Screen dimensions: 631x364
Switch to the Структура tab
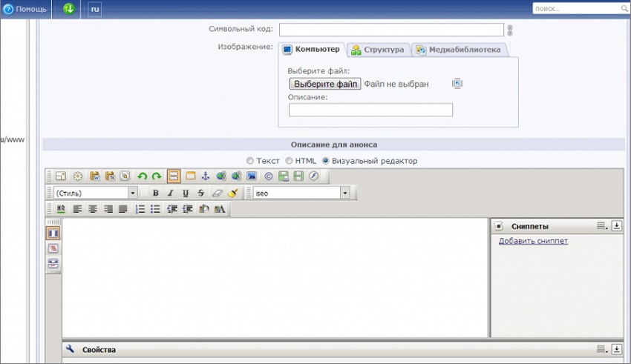point(378,50)
